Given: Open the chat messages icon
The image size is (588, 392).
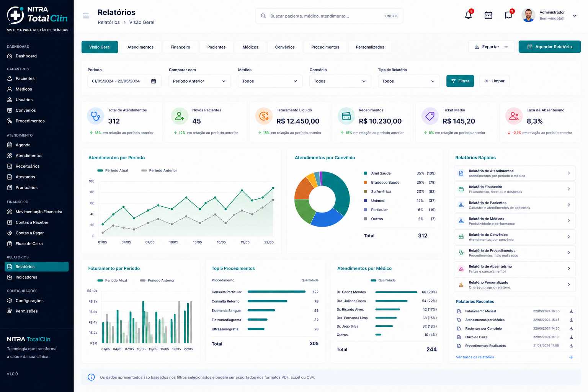Looking at the screenshot, I should [508, 15].
